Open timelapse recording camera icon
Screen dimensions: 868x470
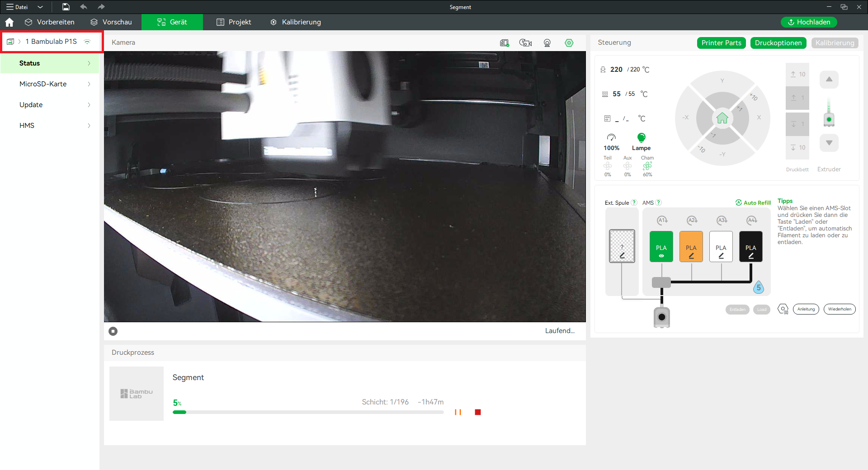point(525,43)
